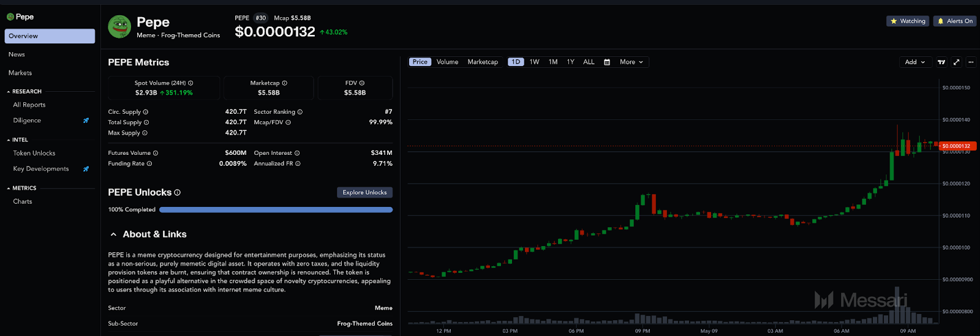Open the More dropdown in chart toolbar
Image resolution: width=980 pixels, height=336 pixels.
click(631, 62)
